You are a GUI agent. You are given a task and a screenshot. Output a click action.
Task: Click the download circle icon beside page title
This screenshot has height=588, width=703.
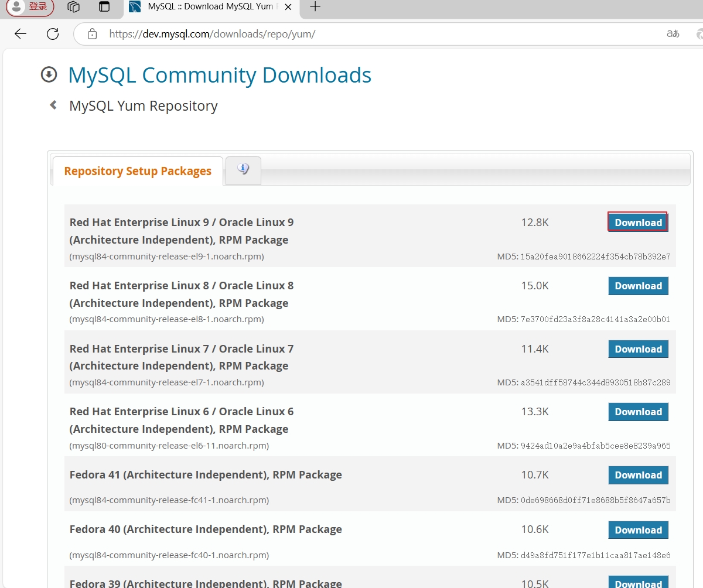coord(49,74)
